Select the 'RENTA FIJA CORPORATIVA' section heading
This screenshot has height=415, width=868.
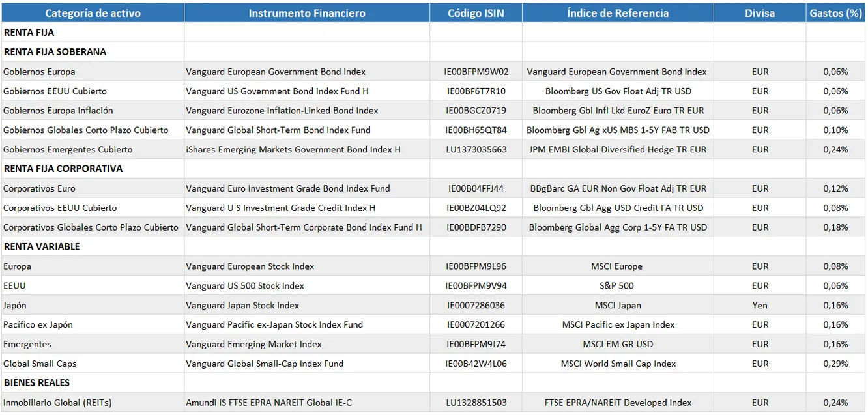63,169
